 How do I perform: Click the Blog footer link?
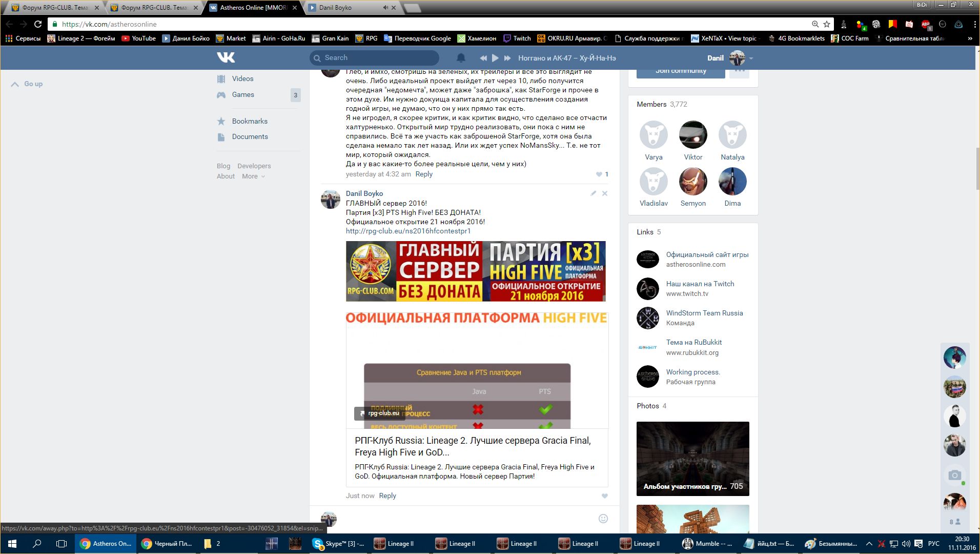tap(223, 166)
